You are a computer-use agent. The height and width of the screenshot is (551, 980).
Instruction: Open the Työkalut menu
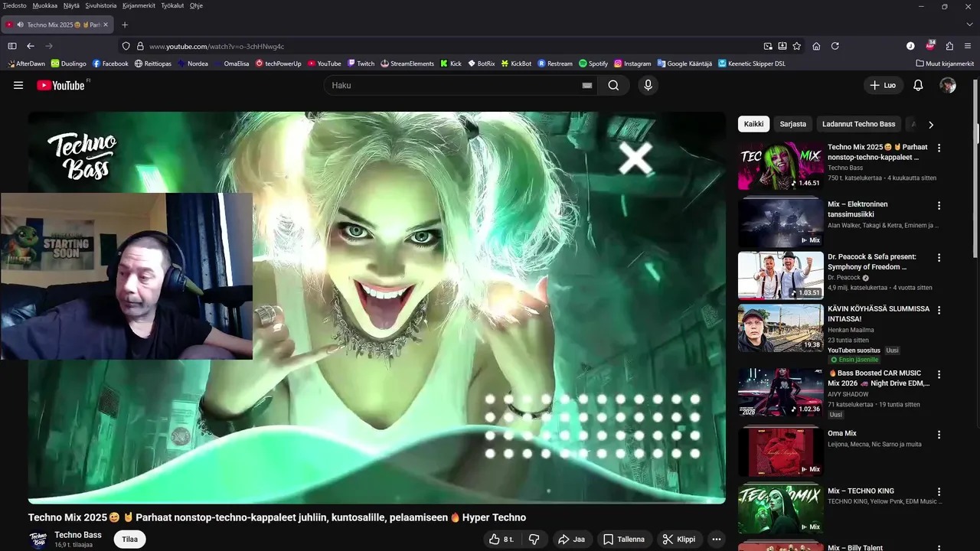click(x=172, y=5)
